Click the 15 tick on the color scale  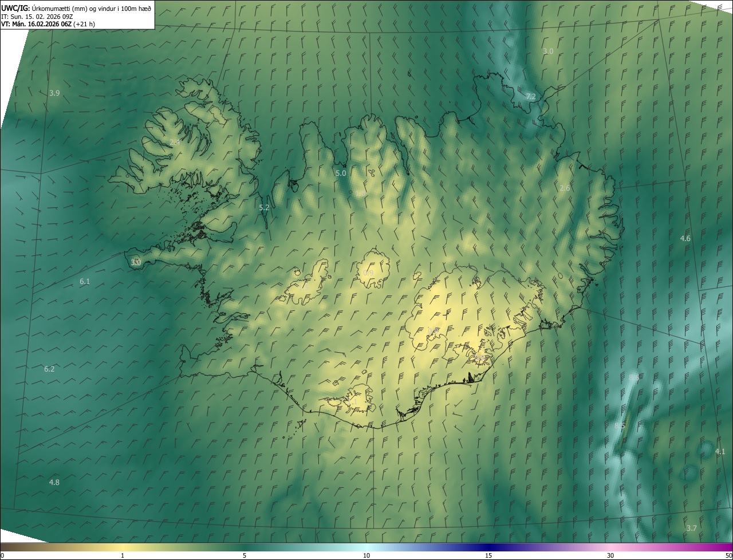tap(488, 555)
